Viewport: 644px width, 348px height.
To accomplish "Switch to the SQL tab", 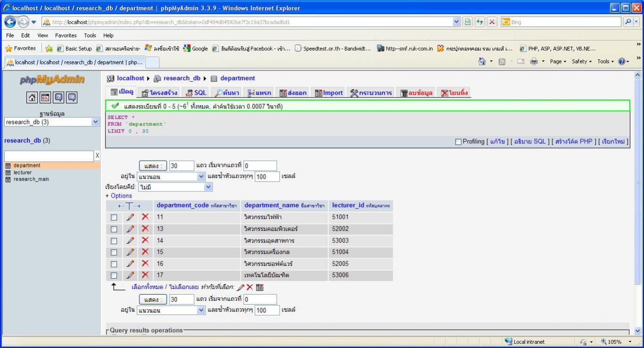I will (x=197, y=93).
